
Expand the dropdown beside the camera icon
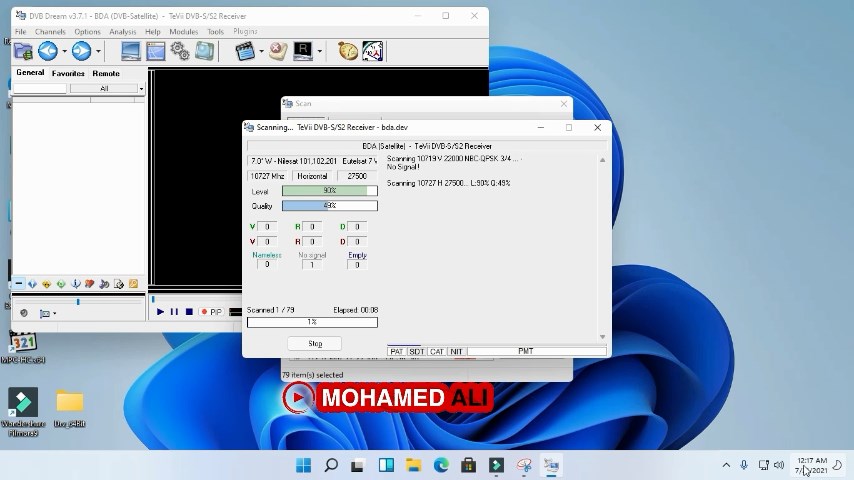pos(54,314)
